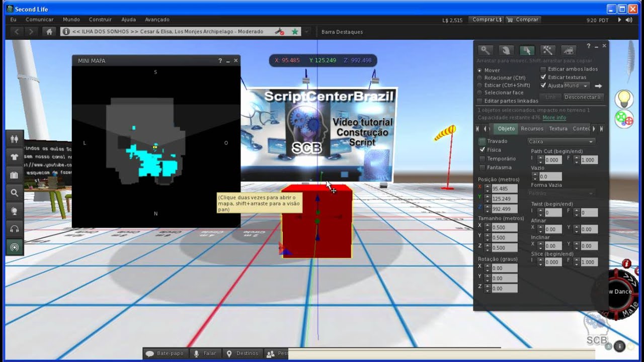Viewport: 644px width, 362px height.
Task: Select the Edit (pointer) build tool
Action: pyautogui.click(x=527, y=50)
